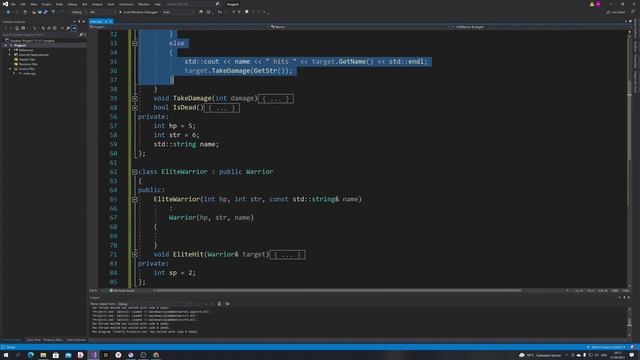Screen dimensions: 640x360
Task: Click collapsed body box of IsDead
Action: pos(222,108)
